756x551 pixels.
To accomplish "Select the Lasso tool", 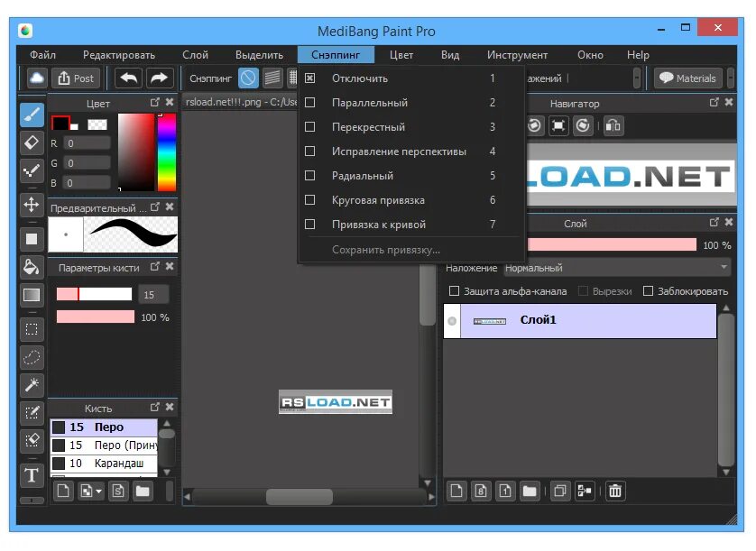I will (32, 357).
